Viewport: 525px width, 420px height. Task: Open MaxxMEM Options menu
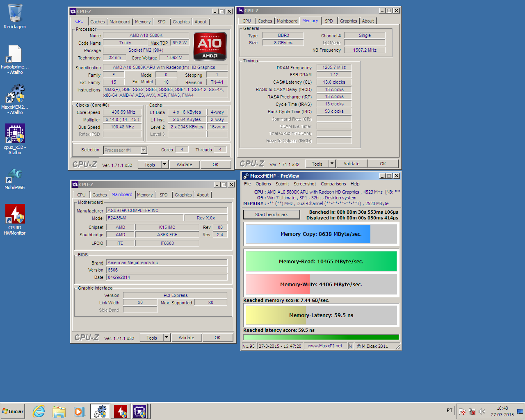(263, 184)
